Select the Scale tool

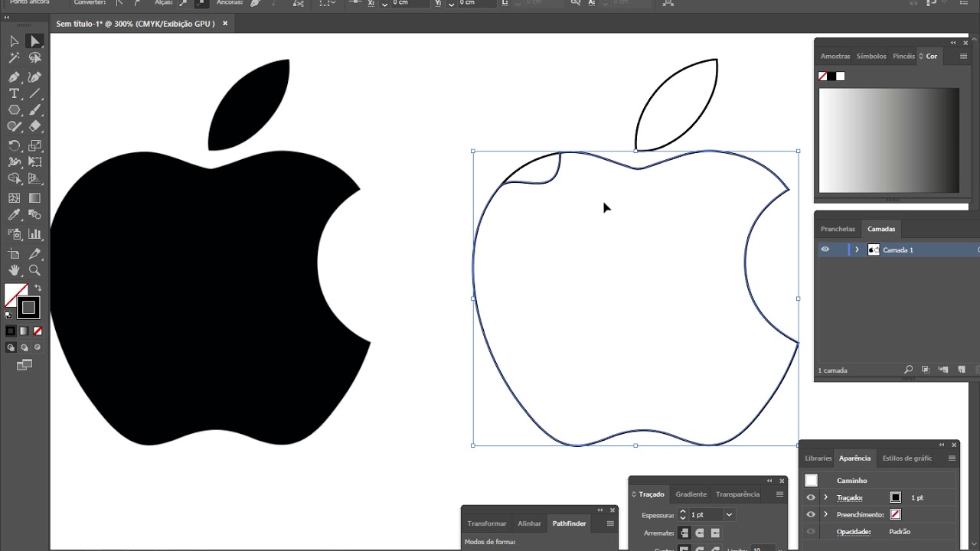34,145
